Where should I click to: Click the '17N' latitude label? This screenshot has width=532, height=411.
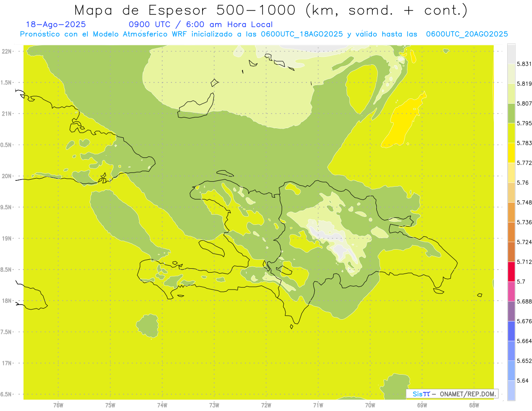pos(7,363)
